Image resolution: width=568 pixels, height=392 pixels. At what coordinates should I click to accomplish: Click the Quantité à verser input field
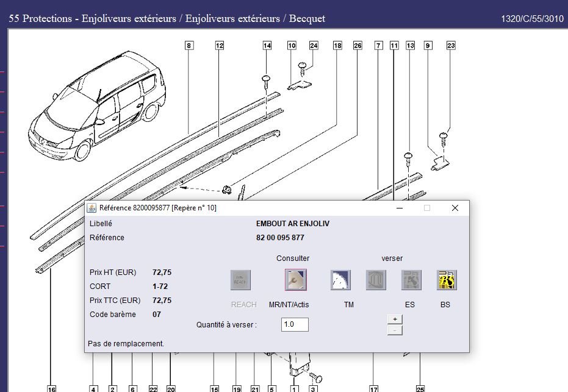tap(295, 324)
